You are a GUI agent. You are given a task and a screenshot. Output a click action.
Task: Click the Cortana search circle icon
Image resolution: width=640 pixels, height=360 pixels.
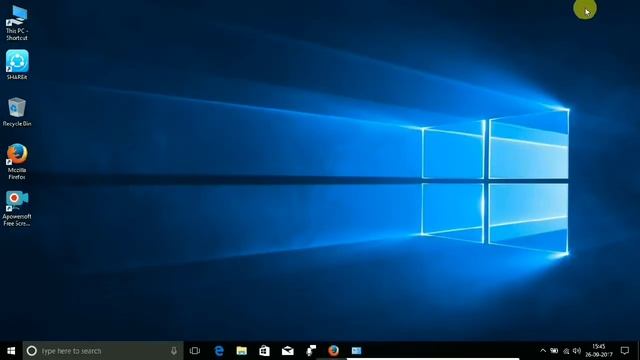(x=31, y=351)
